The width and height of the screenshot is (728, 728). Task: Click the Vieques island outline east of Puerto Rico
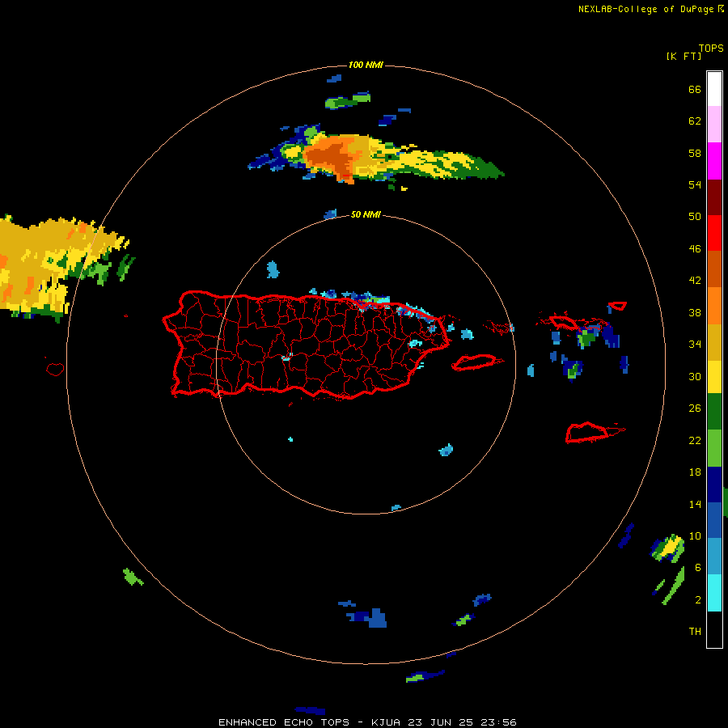476,362
